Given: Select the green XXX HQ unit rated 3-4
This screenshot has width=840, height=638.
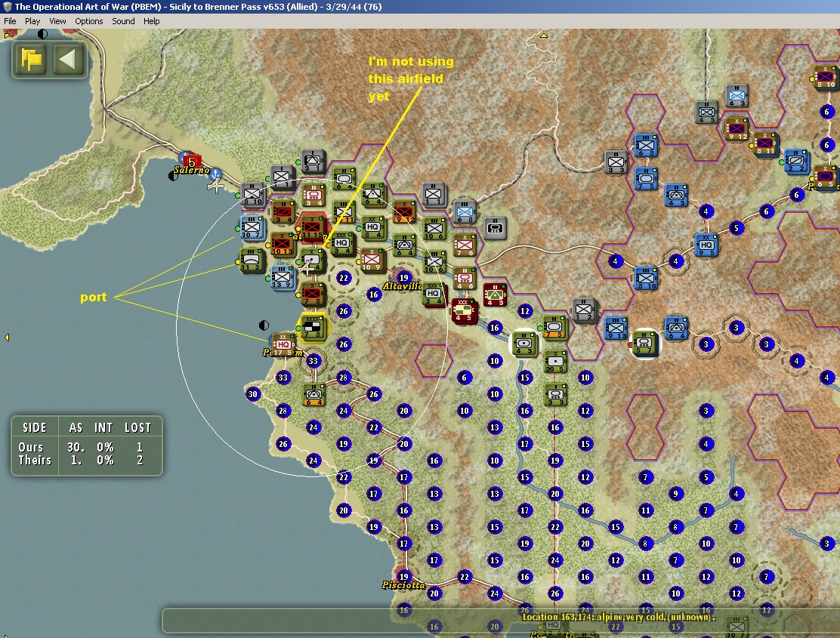Looking at the screenshot, I should click(341, 244).
